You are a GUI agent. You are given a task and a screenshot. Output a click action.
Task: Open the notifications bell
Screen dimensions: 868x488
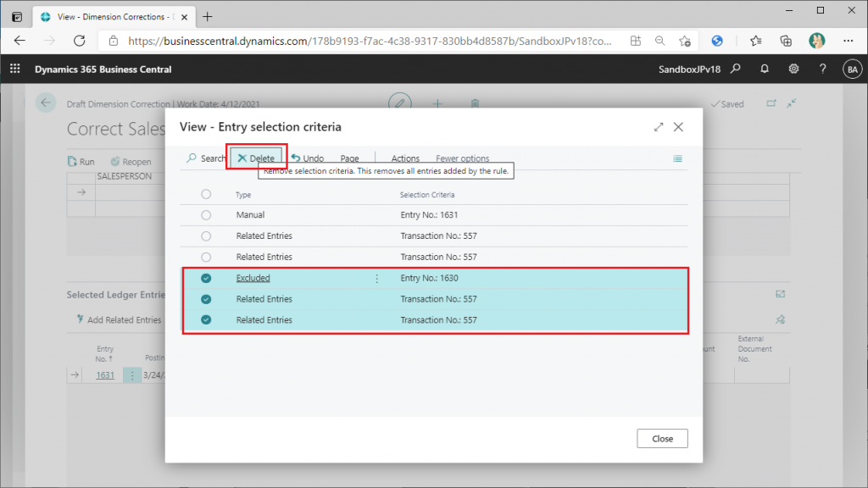click(x=765, y=69)
